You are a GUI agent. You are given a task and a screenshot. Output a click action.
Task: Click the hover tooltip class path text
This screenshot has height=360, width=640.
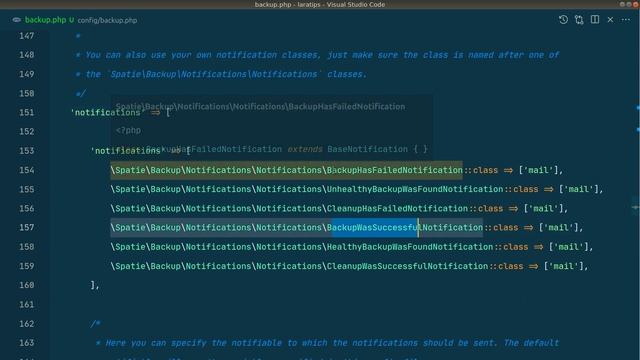260,107
